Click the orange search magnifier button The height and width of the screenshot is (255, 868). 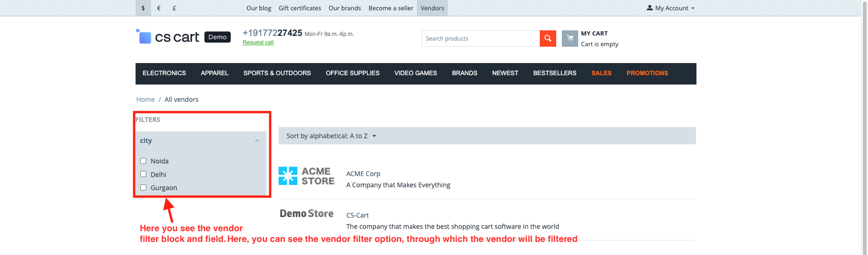click(x=548, y=38)
